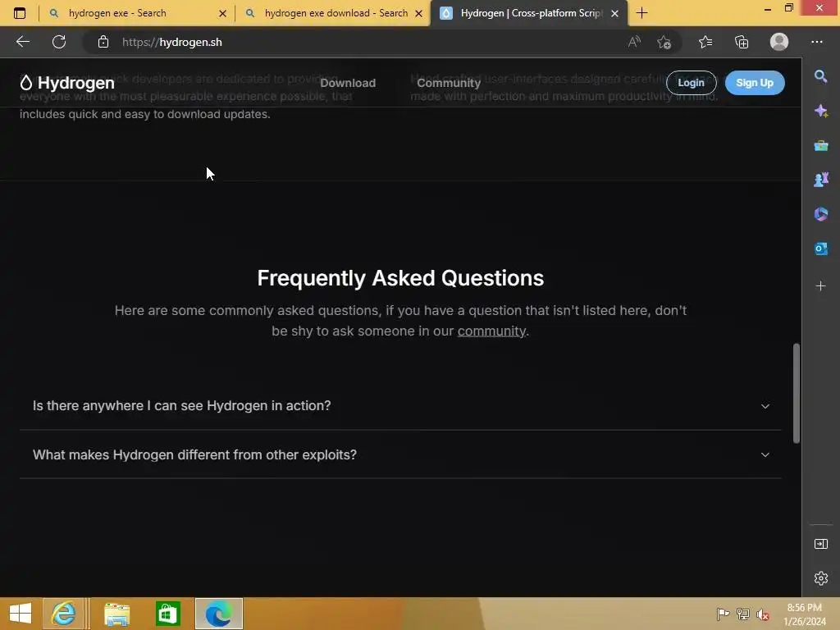Open File Explorer from taskbar
Screen dimensions: 840x630
coord(116,614)
